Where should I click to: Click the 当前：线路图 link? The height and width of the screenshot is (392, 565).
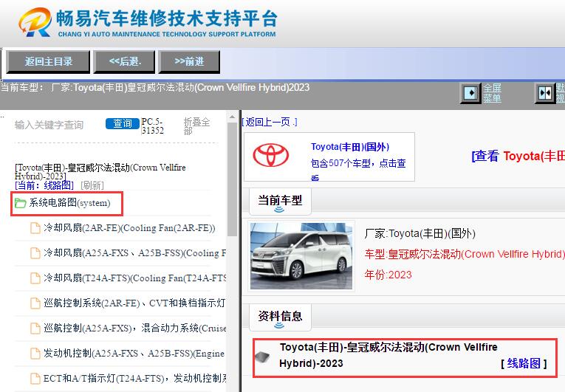[x=44, y=185]
